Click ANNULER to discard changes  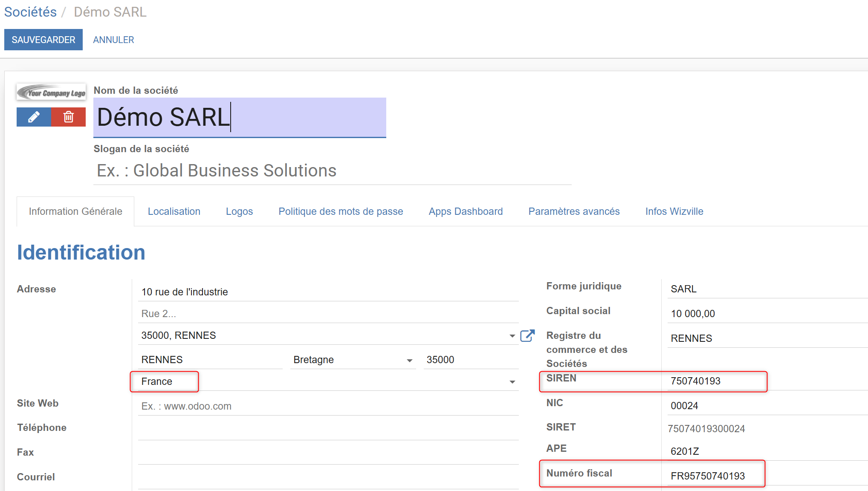pyautogui.click(x=113, y=40)
